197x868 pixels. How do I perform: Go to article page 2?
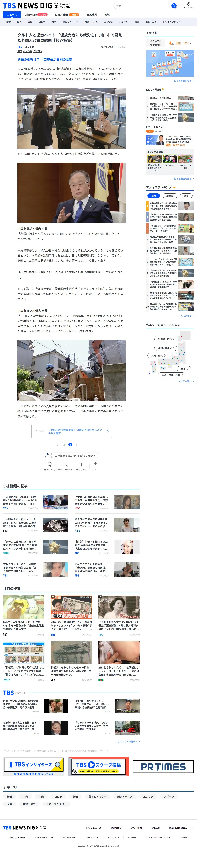[x=64, y=445]
